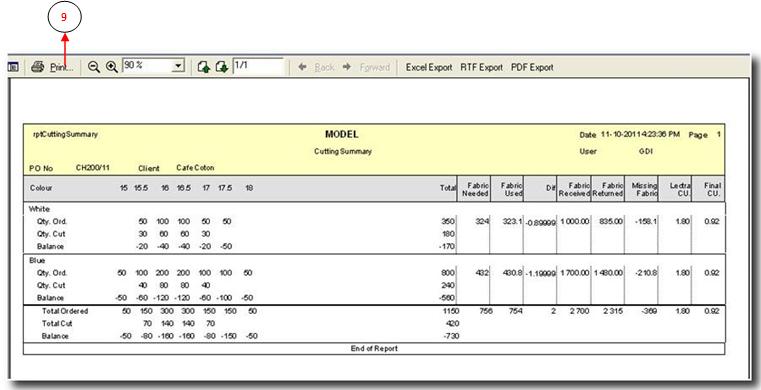The width and height of the screenshot is (761, 390).
Task: Click the Lectra CU. column header
Action: [680, 189]
